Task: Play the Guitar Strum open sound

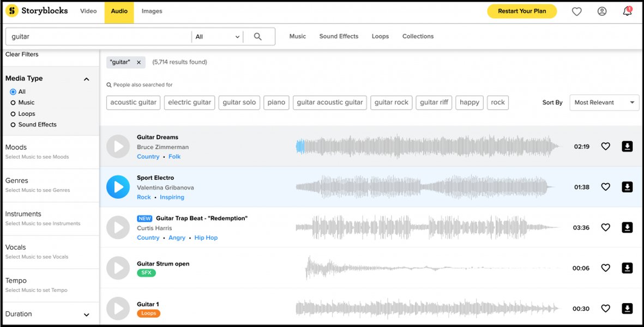Action: tap(118, 268)
